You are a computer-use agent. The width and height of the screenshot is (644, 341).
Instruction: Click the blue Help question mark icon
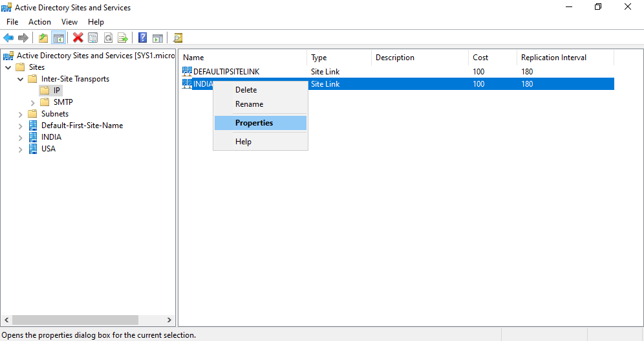(142, 38)
